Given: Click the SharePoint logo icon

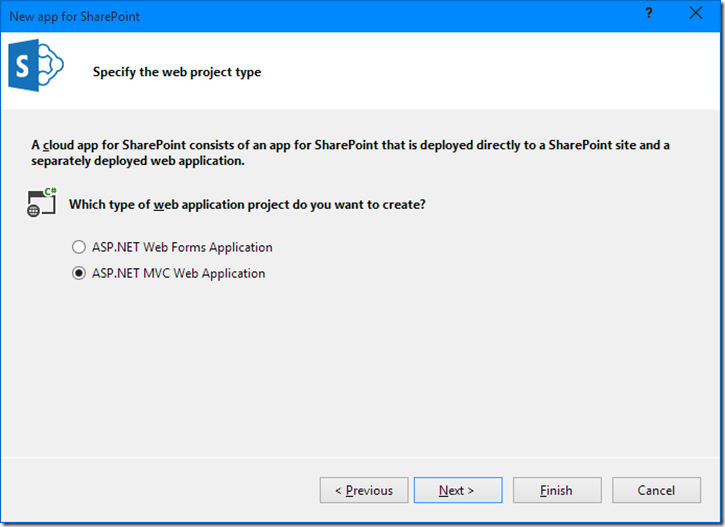Looking at the screenshot, I should [x=36, y=68].
